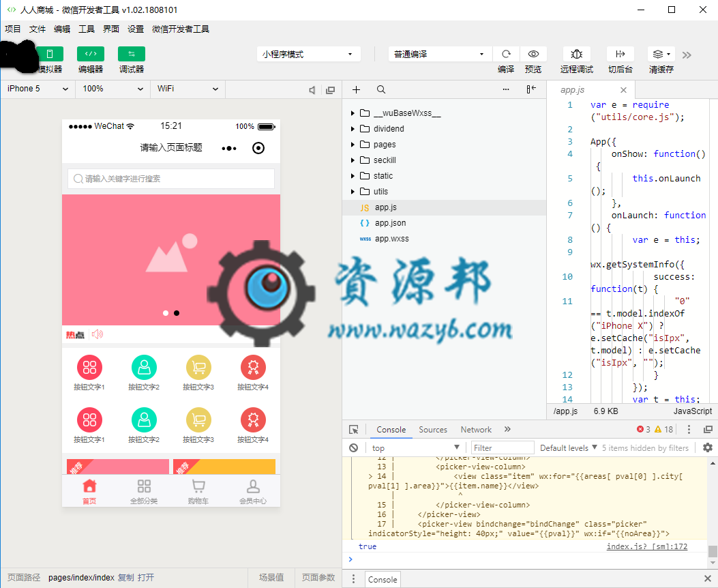This screenshot has height=588, width=718.
Task: Click the simulator search input box
Action: point(170,179)
